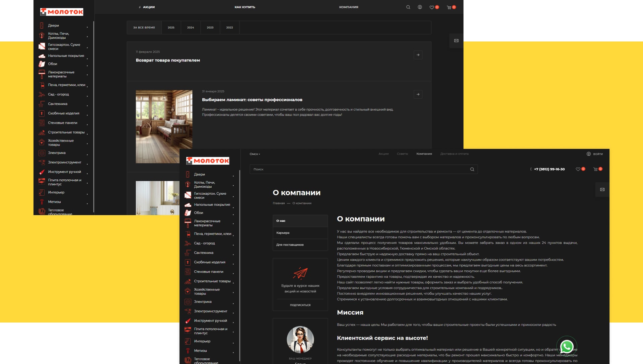Viewport: 643px width, 364px height.
Task: Expand Сантехника submenu arrow in back window sidebar
Action: (87, 105)
